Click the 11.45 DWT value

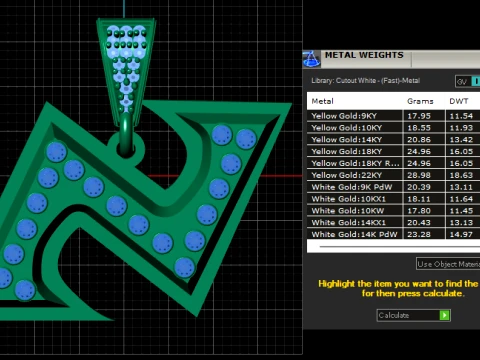pos(461,211)
